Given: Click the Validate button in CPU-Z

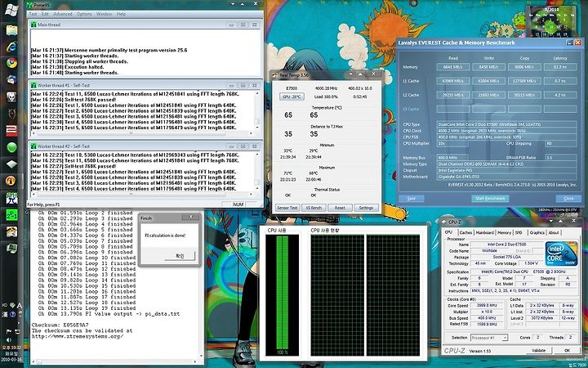Looking at the screenshot, I should 538,350.
